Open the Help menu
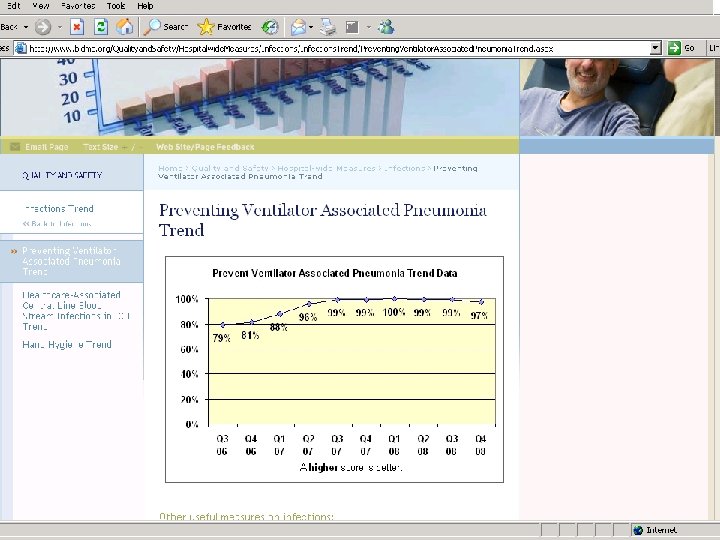The height and width of the screenshot is (540, 720). (x=145, y=6)
